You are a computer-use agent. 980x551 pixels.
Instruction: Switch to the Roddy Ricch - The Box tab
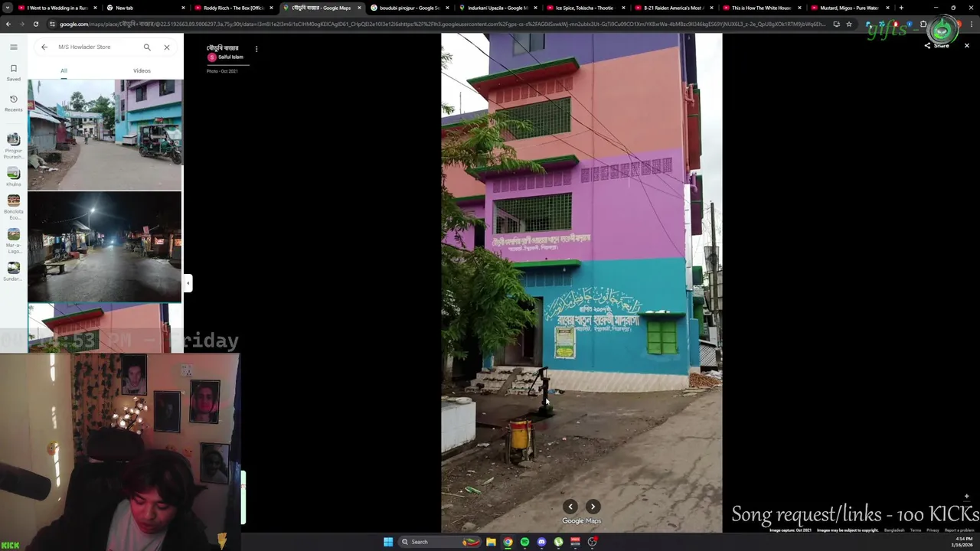point(234,8)
